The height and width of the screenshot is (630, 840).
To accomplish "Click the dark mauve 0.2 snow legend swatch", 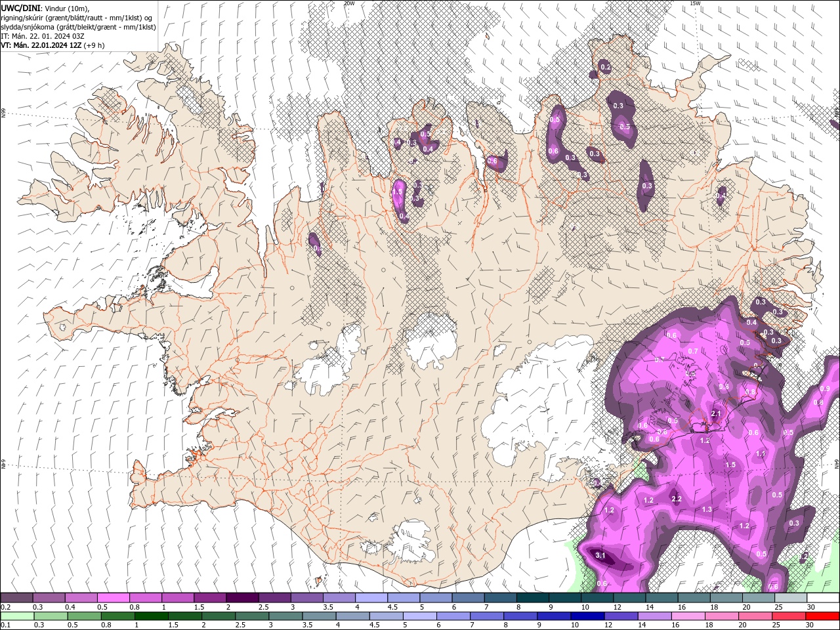I will (x=16, y=598).
